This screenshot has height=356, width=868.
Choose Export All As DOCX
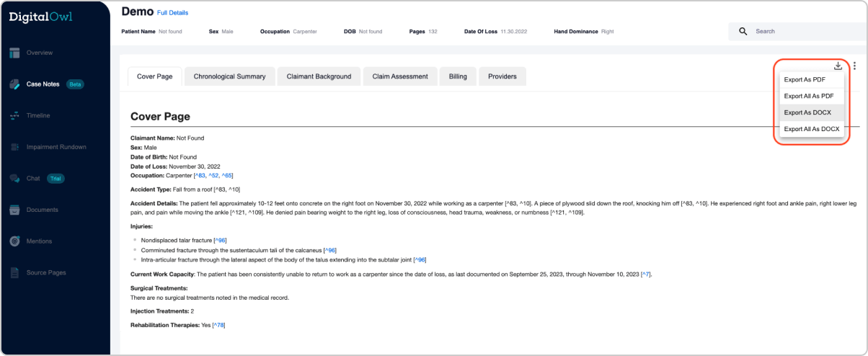pyautogui.click(x=812, y=129)
